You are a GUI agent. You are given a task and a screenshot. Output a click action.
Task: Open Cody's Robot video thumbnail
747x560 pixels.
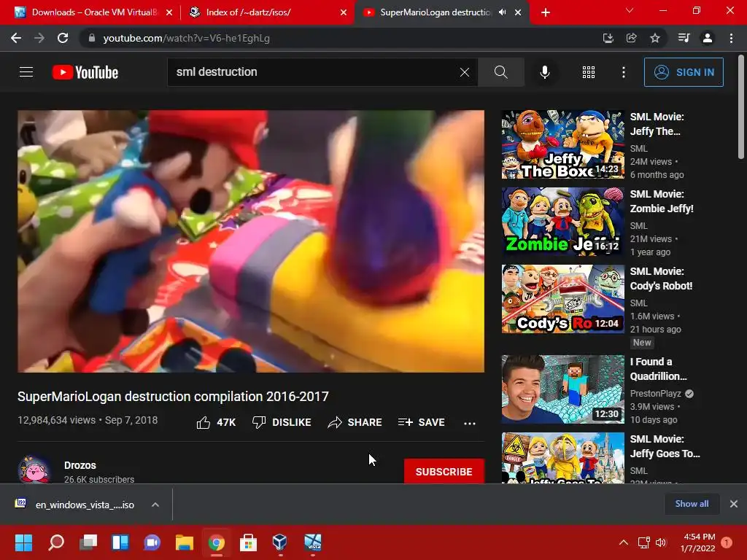pos(562,298)
